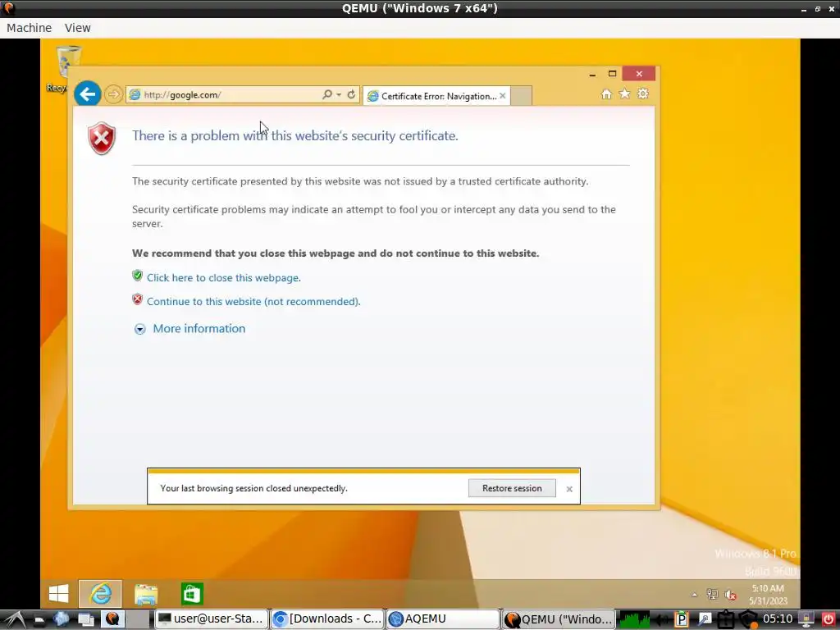Screen dimensions: 840x630
Task: Go back with the blue back arrow
Action: (87, 94)
